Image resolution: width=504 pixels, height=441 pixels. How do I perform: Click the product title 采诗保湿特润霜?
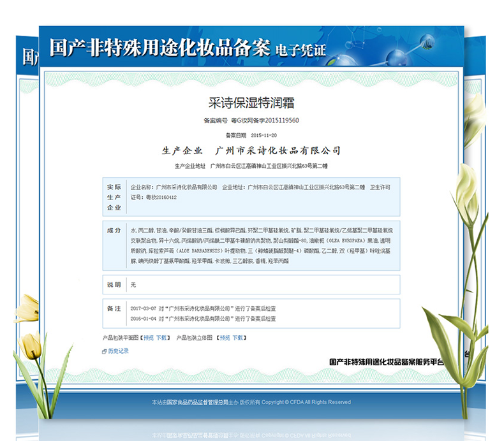pyautogui.click(x=251, y=103)
